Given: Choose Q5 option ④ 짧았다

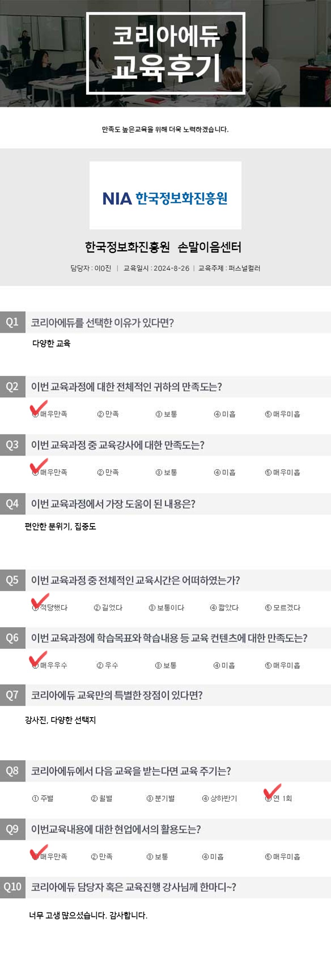Looking at the screenshot, I should pos(224,608).
